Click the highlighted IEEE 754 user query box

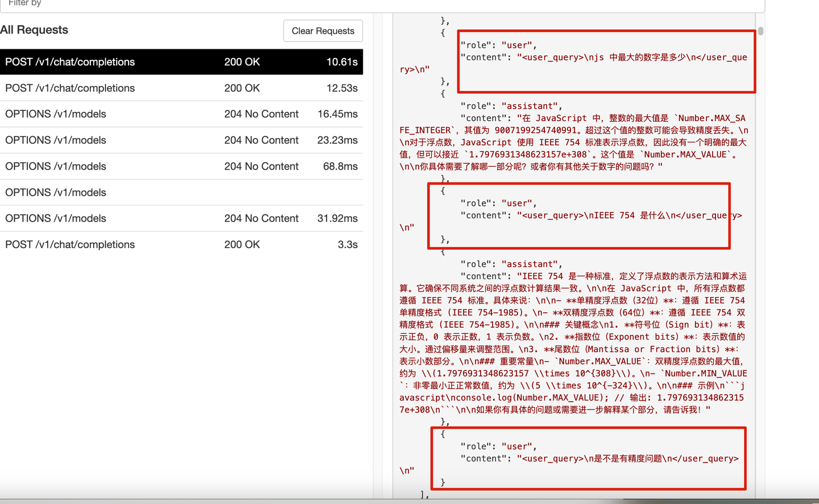(x=578, y=216)
